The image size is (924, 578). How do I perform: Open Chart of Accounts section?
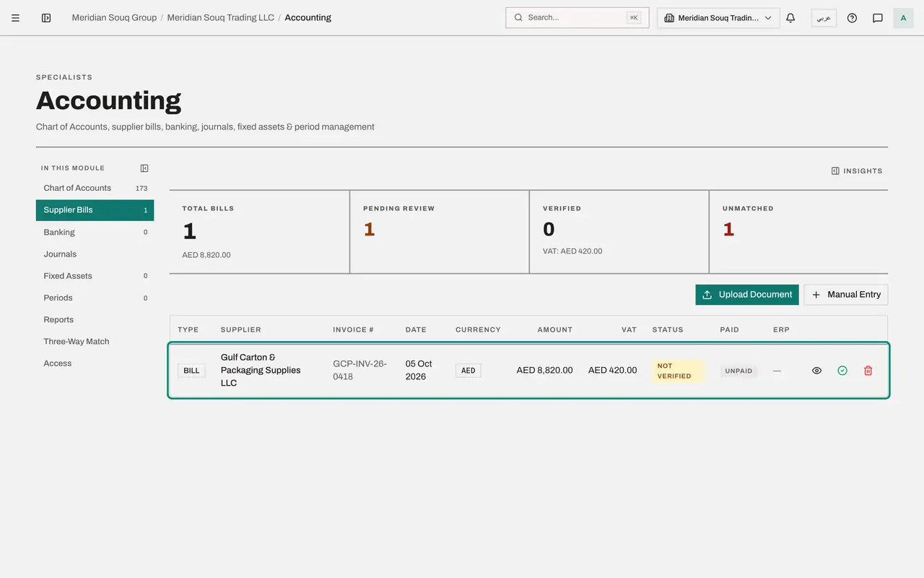[x=95, y=189]
